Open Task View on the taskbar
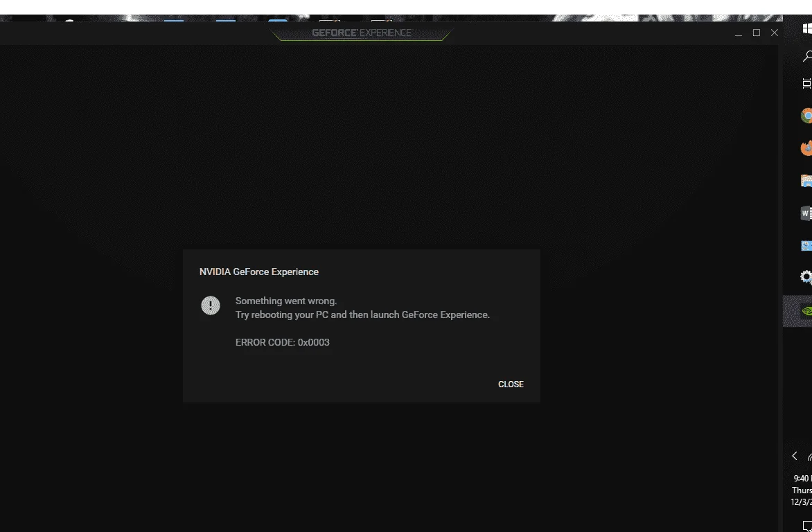This screenshot has height=532, width=812. click(x=807, y=84)
